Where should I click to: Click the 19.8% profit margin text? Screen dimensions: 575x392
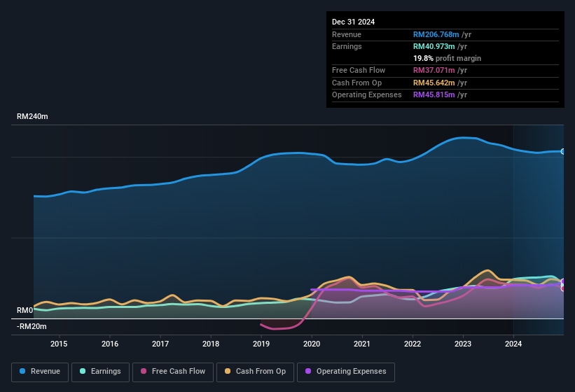point(447,58)
